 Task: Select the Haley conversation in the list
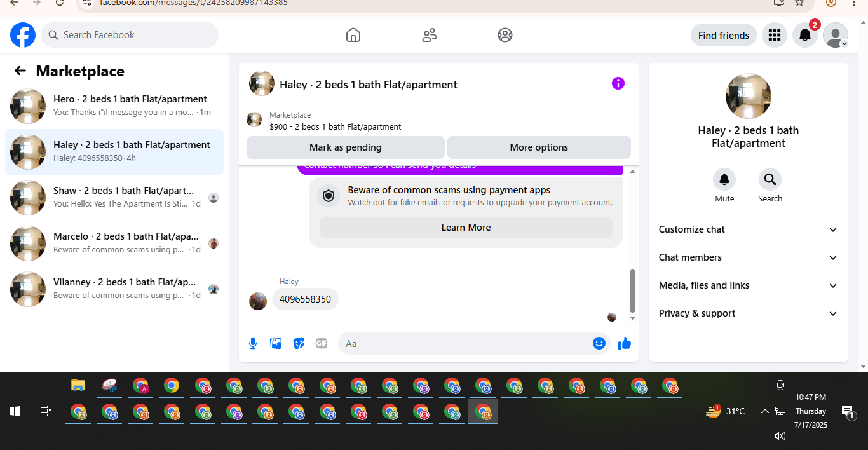(114, 152)
